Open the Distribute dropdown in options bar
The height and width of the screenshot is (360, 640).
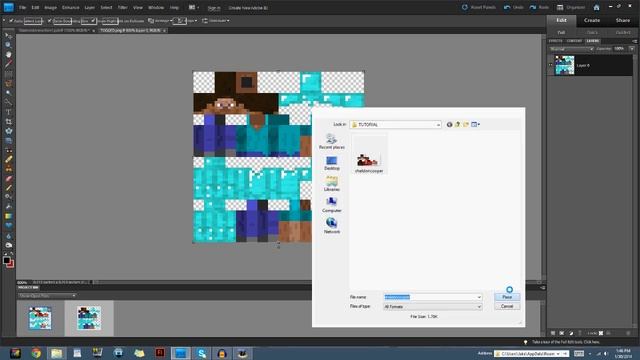pyautogui.click(x=216, y=20)
